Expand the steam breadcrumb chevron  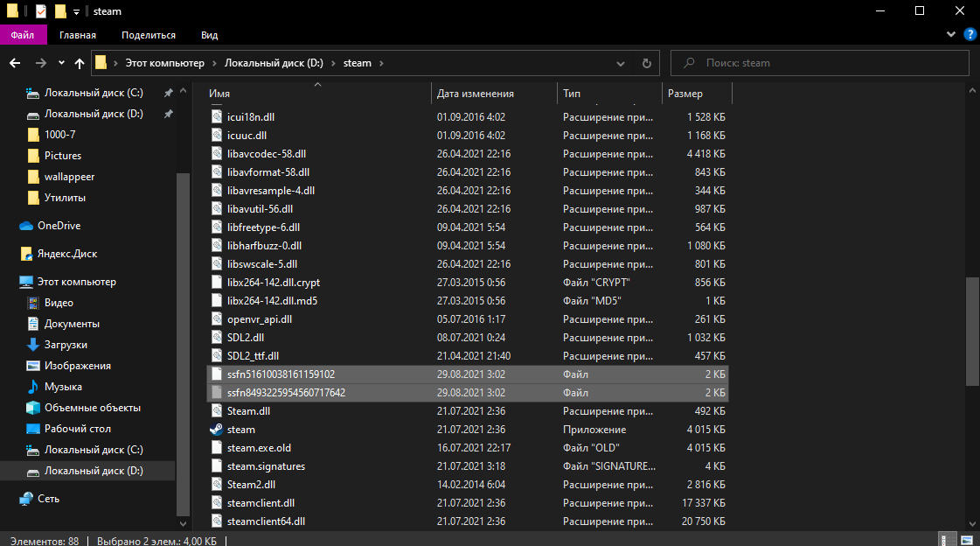381,63
